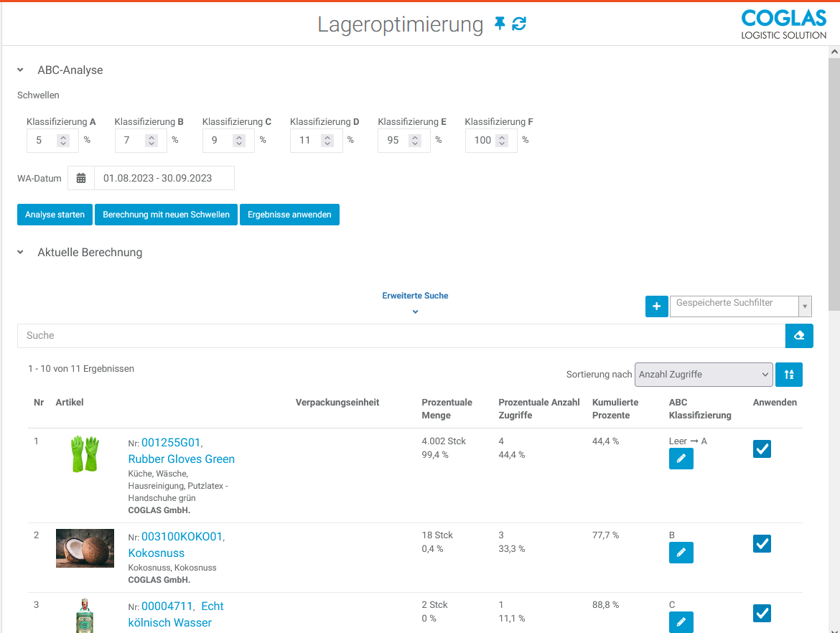The image size is (840, 633).
Task: Click the refresh icon beside page title
Action: pyautogui.click(x=519, y=24)
